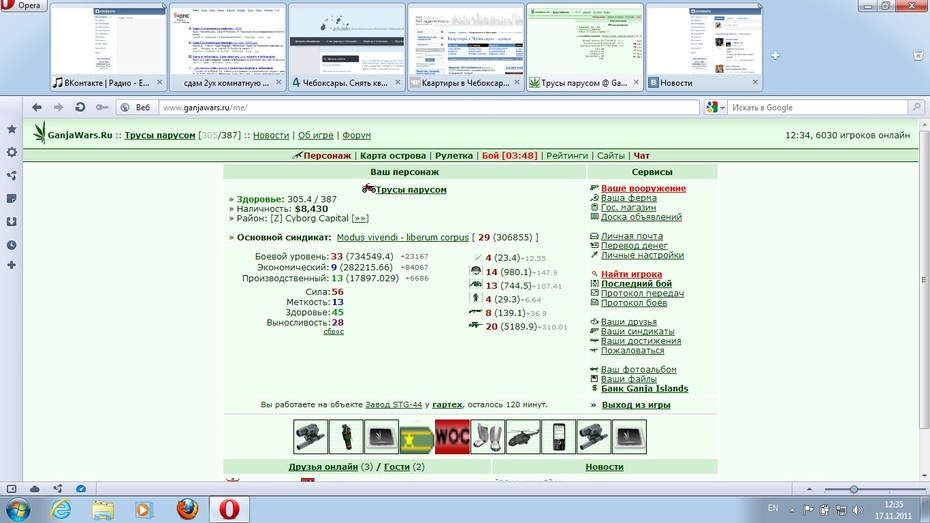
Task: Click the Веб site badge button
Action: tap(136, 107)
